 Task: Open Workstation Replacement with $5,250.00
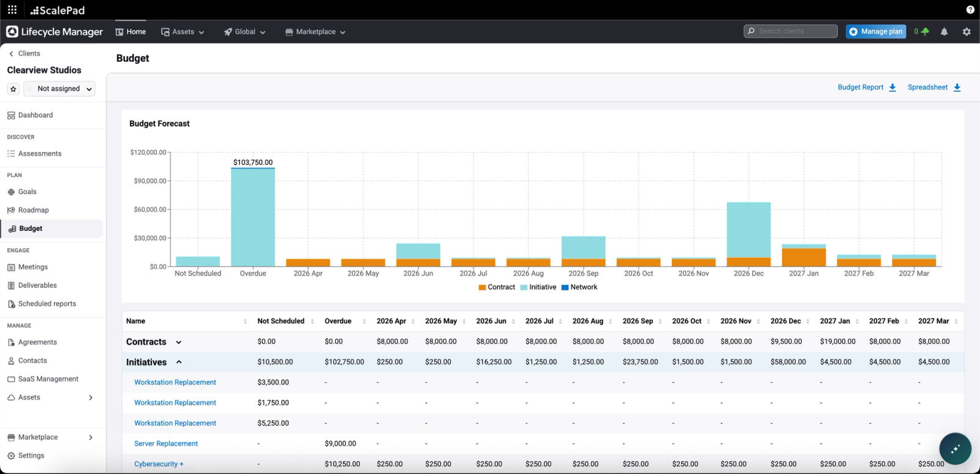[x=175, y=423]
